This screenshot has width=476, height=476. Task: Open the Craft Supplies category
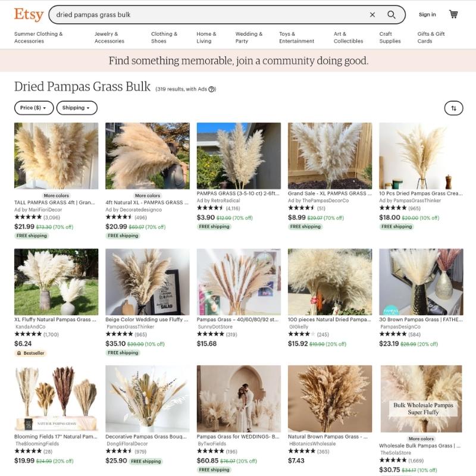pos(390,37)
